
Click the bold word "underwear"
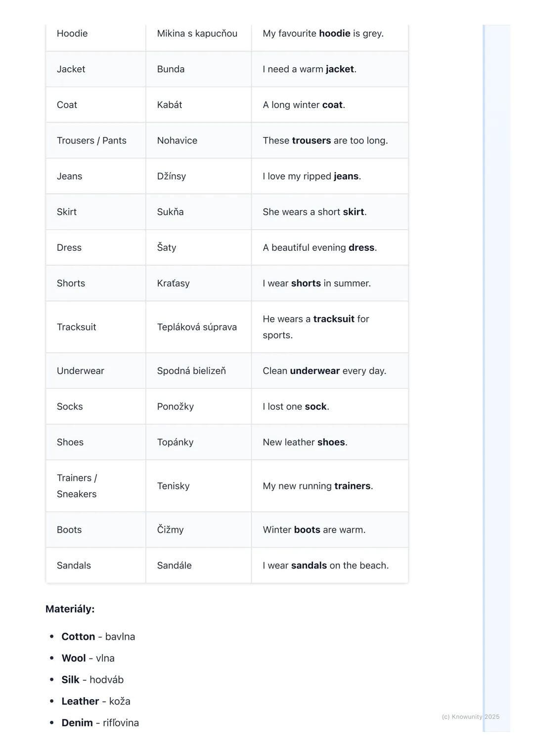point(314,371)
